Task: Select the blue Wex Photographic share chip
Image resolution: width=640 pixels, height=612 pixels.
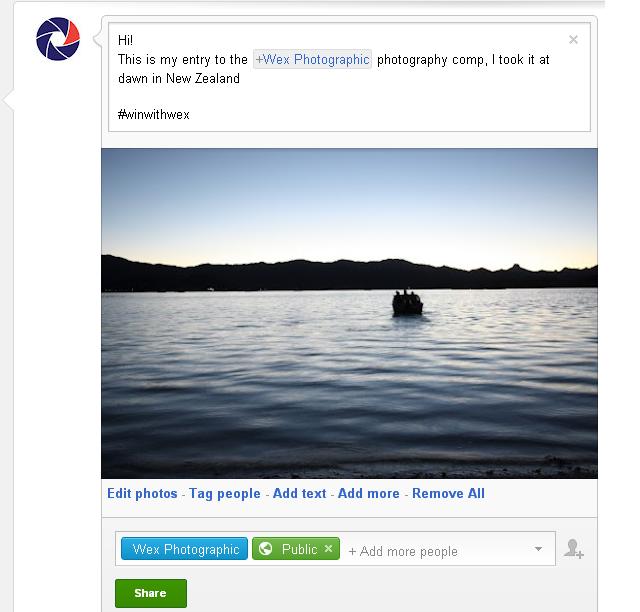Action: (184, 549)
